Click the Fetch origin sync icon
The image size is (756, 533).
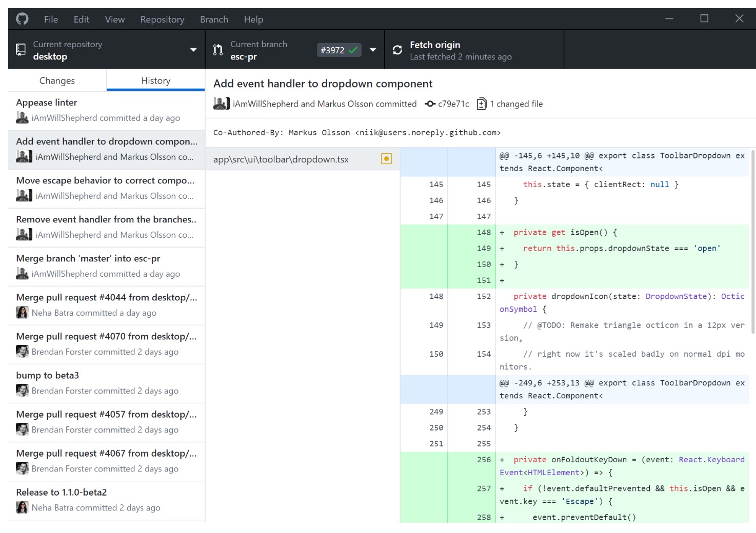click(x=397, y=50)
